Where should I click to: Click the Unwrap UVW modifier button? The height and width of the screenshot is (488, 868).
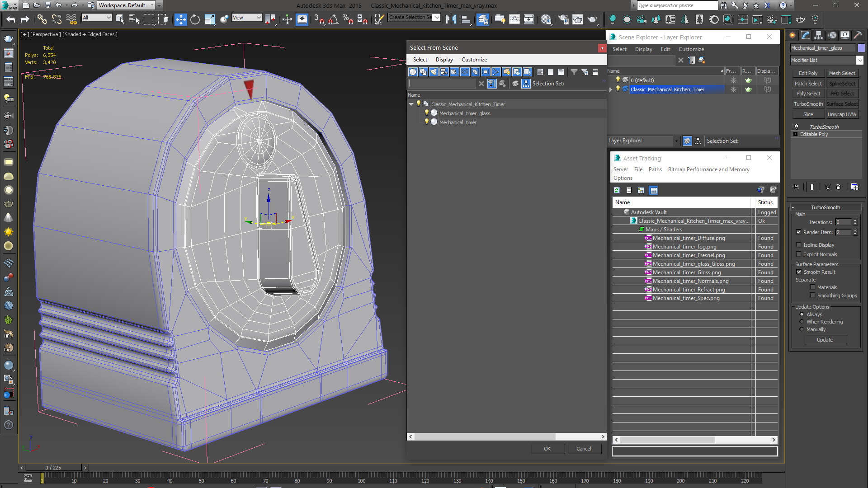842,114
